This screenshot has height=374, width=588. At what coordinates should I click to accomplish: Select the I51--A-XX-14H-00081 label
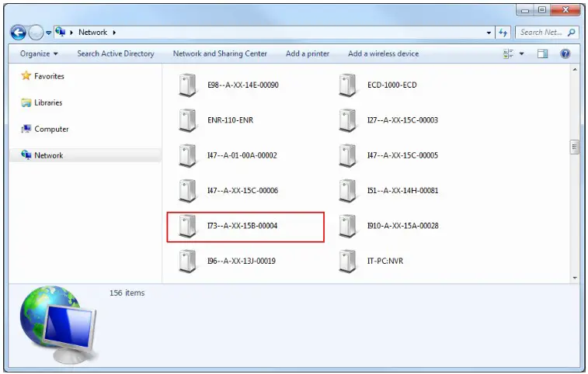[x=402, y=190]
